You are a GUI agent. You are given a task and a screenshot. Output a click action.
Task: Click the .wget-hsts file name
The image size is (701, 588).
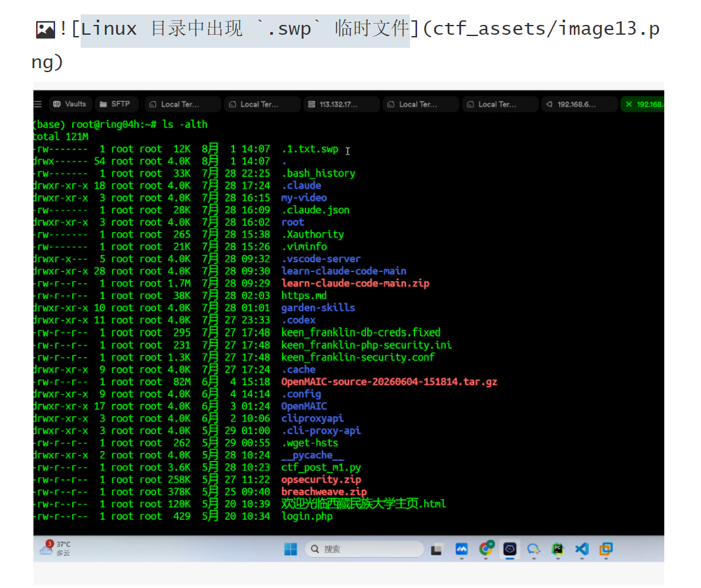[310, 443]
